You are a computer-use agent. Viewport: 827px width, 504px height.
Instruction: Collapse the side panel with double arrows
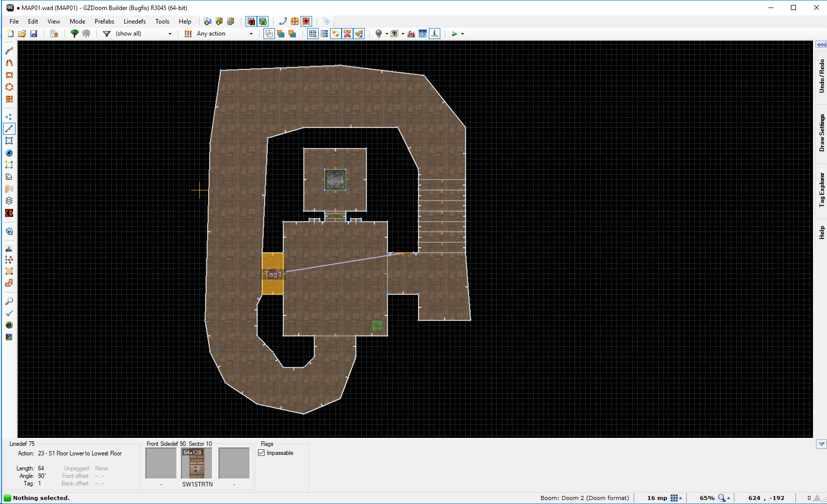pos(821,45)
